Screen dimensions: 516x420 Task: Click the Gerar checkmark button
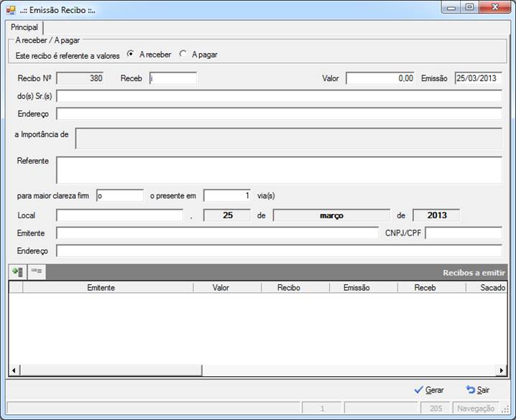pos(429,390)
